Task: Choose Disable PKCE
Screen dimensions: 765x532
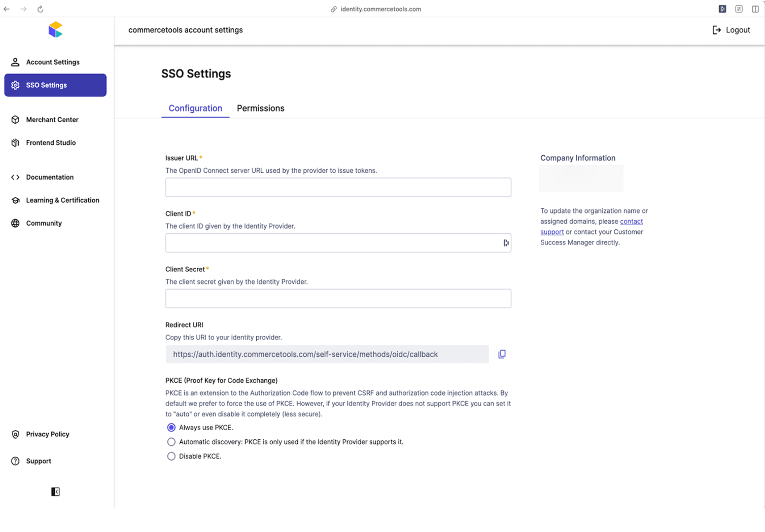Action: 171,456
